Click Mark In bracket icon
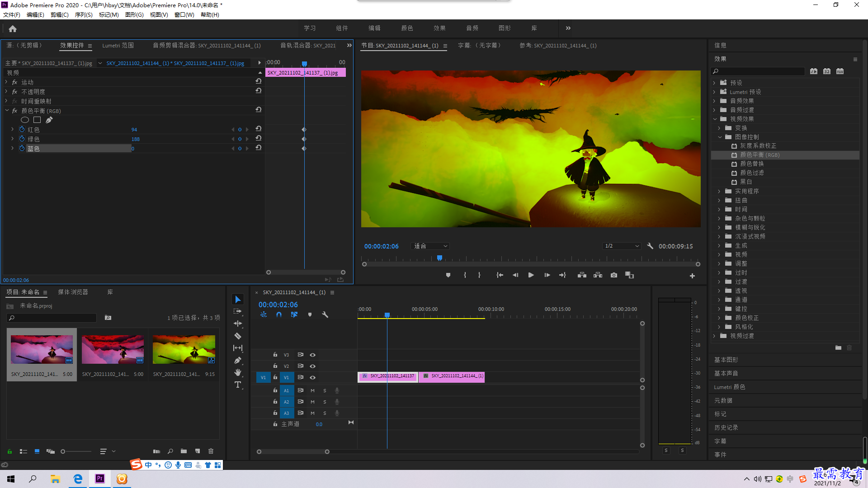Viewport: 868px width, 488px height. 465,275
